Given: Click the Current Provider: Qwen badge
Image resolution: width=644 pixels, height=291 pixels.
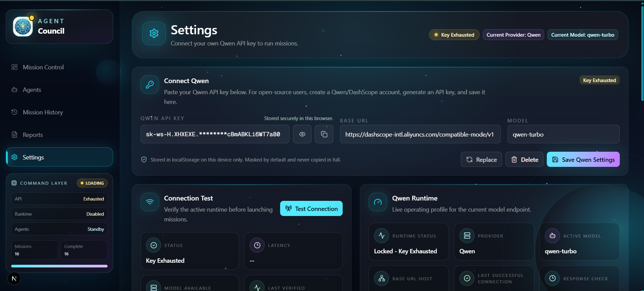Looking at the screenshot, I should pos(514,35).
